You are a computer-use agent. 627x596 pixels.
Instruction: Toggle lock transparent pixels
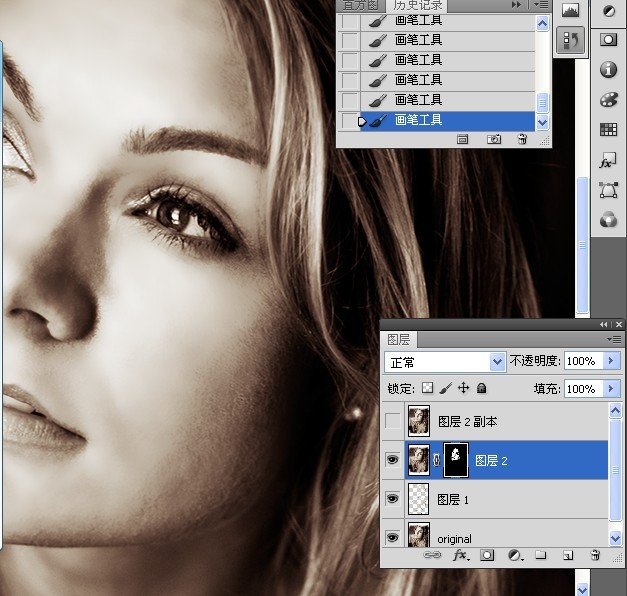click(x=427, y=388)
